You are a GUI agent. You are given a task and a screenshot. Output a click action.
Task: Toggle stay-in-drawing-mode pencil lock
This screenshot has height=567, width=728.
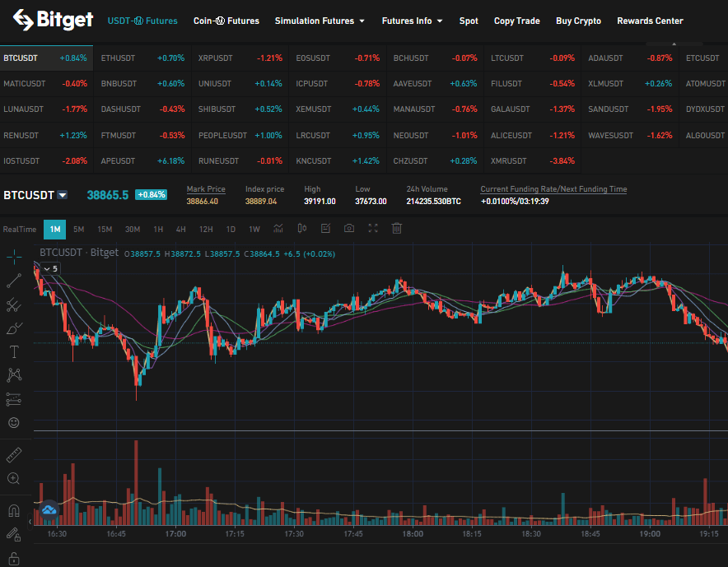pos(14,535)
